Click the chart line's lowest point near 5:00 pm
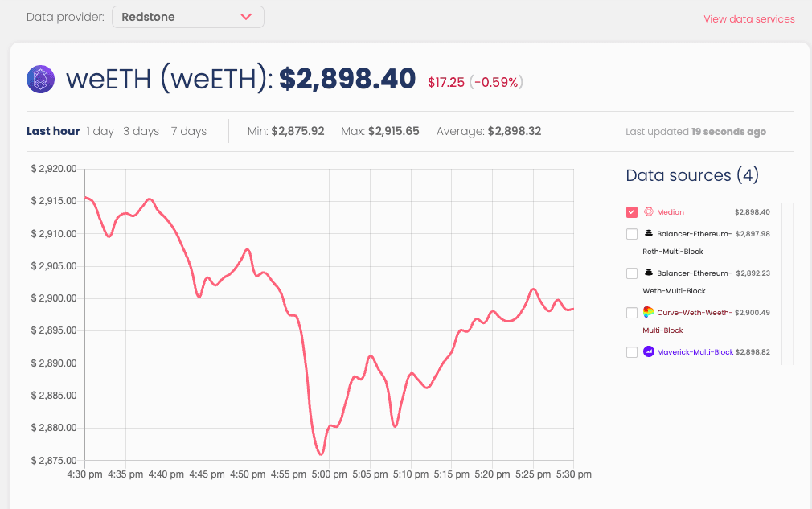Viewport: 812px width, 509px height. [321, 454]
